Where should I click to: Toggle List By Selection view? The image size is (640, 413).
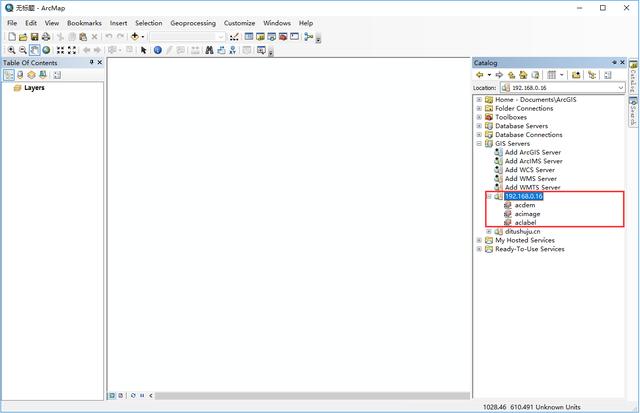[43, 75]
